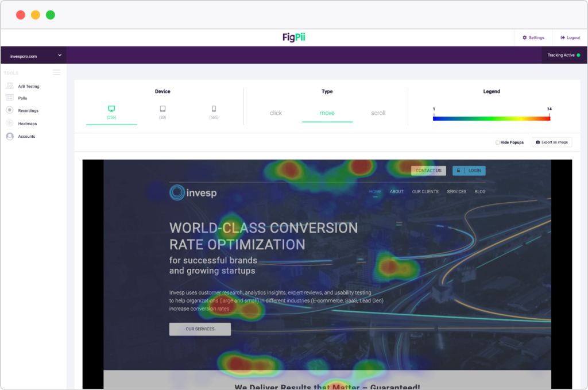The height and width of the screenshot is (390, 588).
Task: Click Export as image button
Action: tap(552, 142)
